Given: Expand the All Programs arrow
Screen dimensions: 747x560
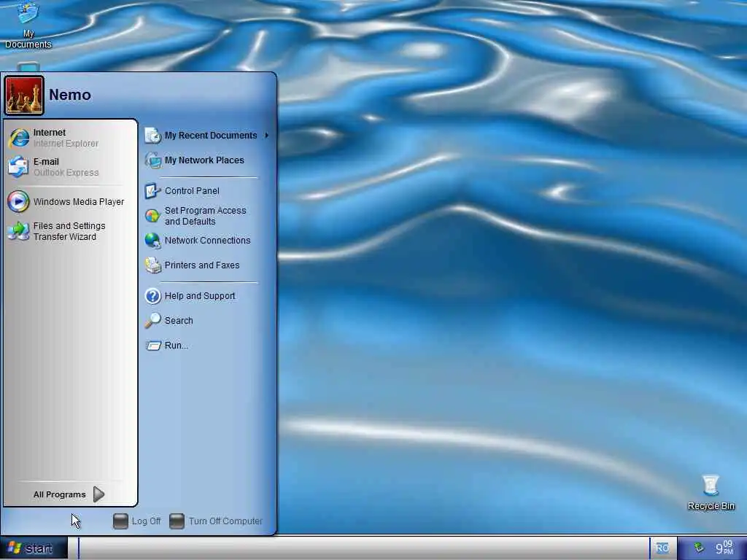Looking at the screenshot, I should tap(98, 494).
